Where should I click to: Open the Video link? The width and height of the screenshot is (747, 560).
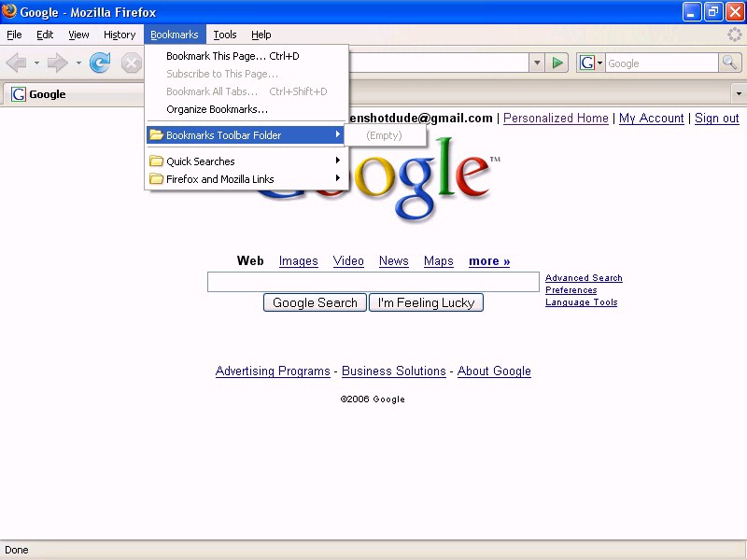pos(348,261)
